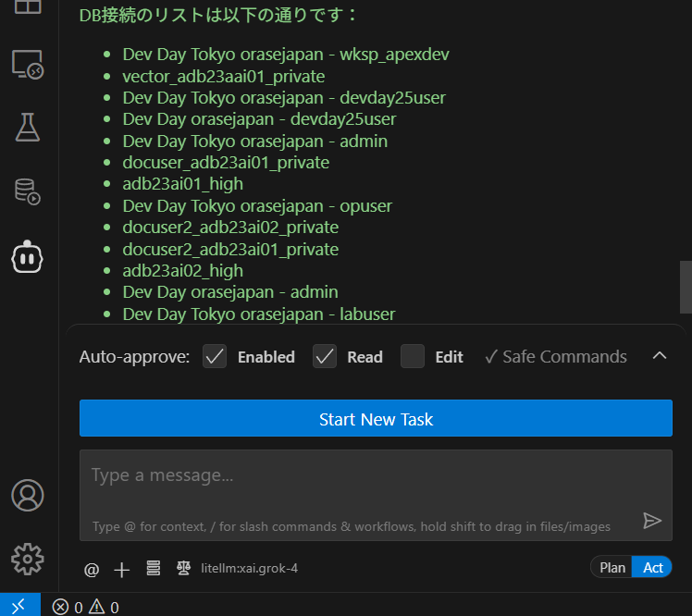Click the errors count status icon
The image size is (692, 616).
click(68, 607)
